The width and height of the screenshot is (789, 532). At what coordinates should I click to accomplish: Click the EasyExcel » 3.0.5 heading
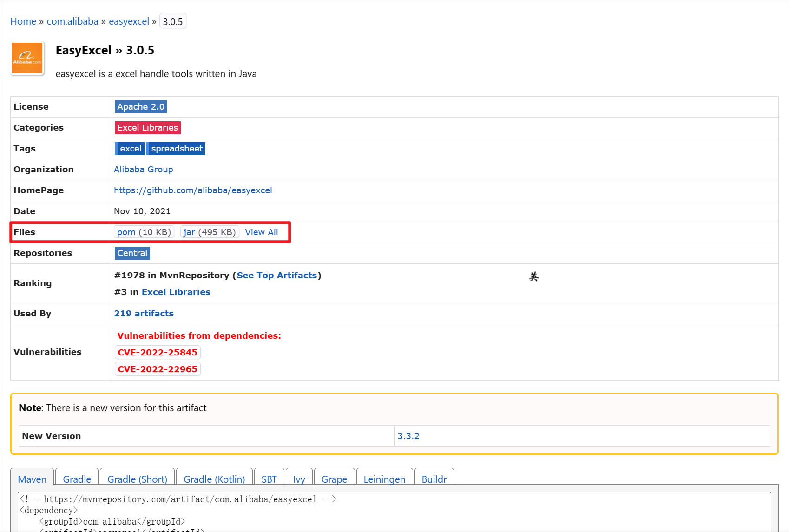[105, 50]
